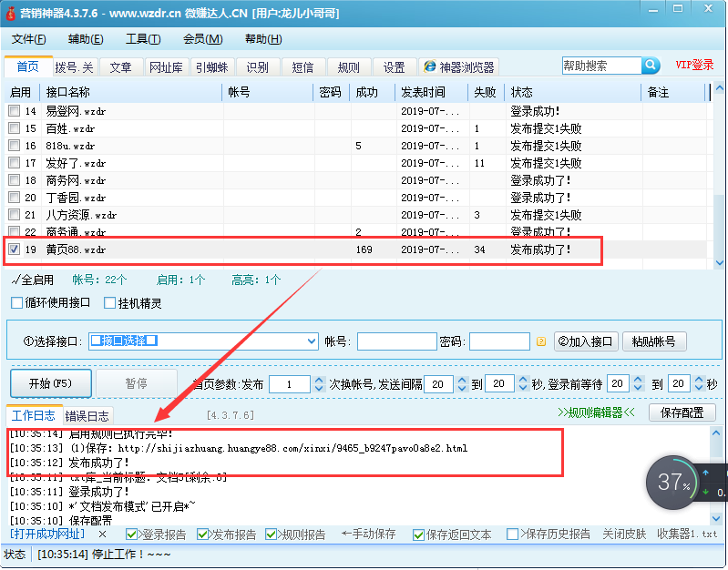
Task: Open the 神器浏览器 browser tab
Action: tap(458, 67)
